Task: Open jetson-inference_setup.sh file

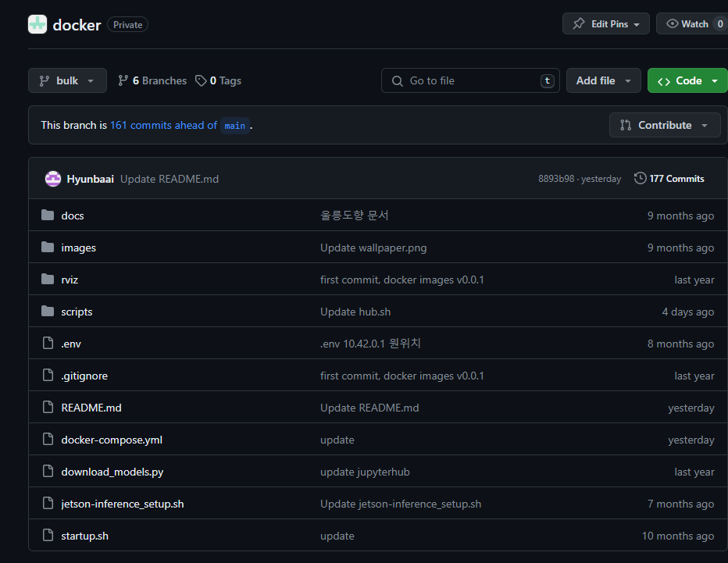Action: click(x=123, y=504)
